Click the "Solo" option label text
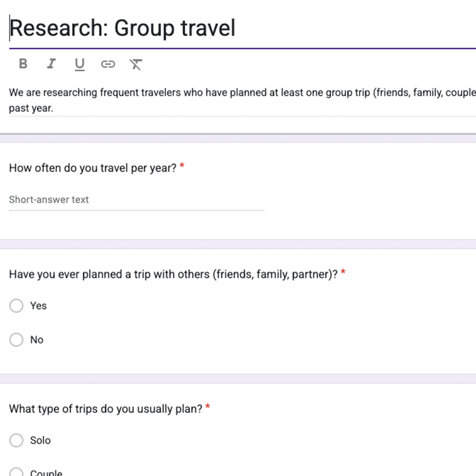 pyautogui.click(x=40, y=440)
